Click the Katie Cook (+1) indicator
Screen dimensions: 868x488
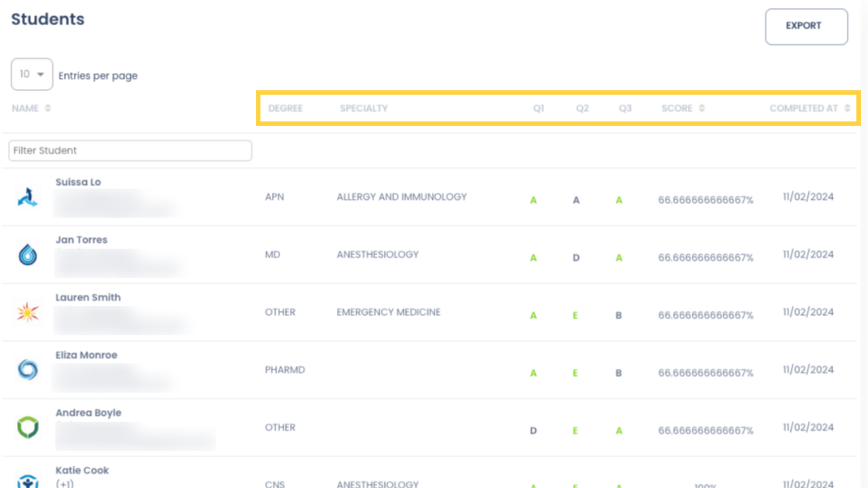pos(67,483)
